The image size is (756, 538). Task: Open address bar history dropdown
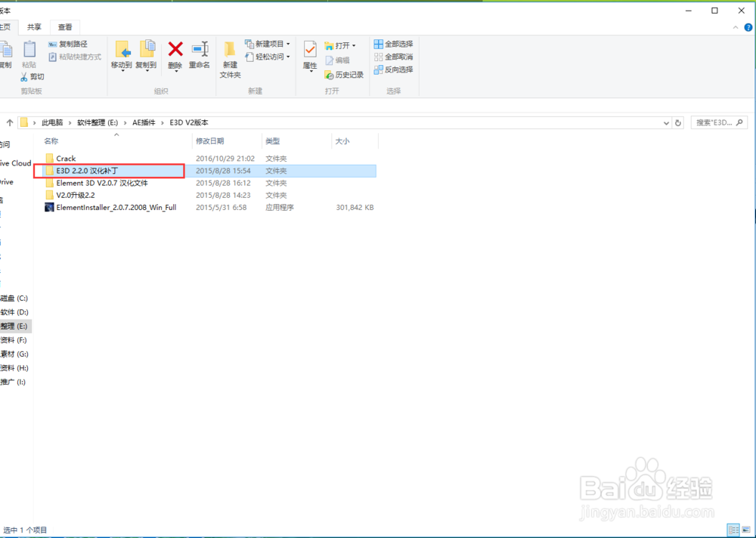click(666, 123)
